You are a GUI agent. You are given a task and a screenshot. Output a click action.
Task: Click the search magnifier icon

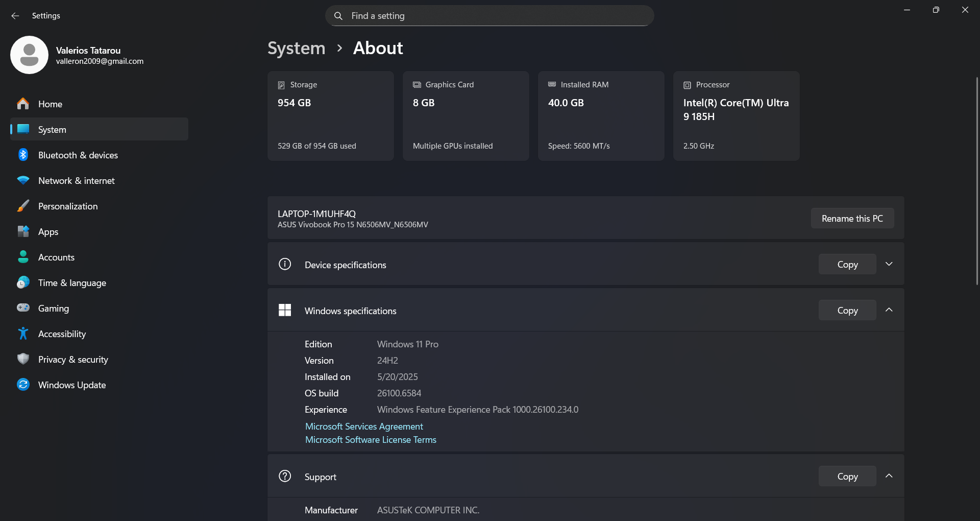[338, 16]
